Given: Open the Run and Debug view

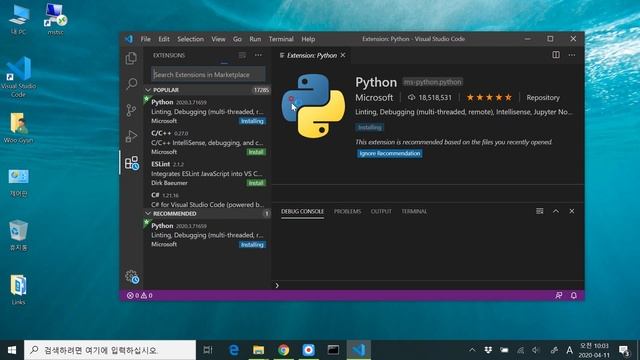Looking at the screenshot, I should [131, 136].
